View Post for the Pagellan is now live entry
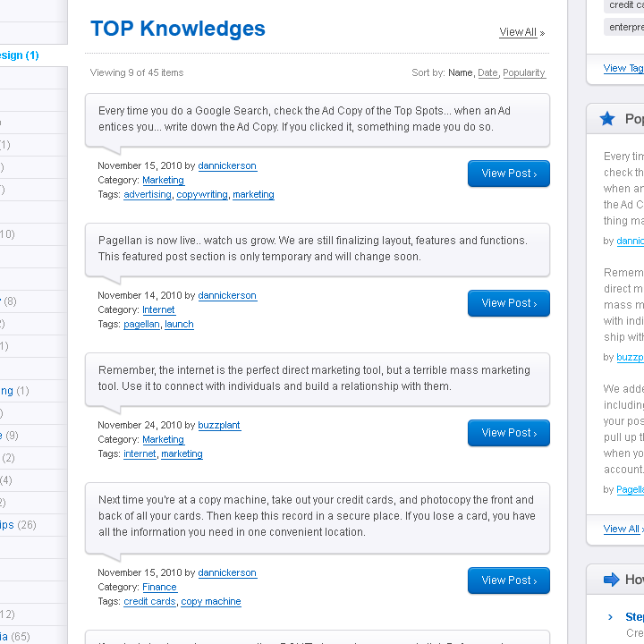 (508, 303)
